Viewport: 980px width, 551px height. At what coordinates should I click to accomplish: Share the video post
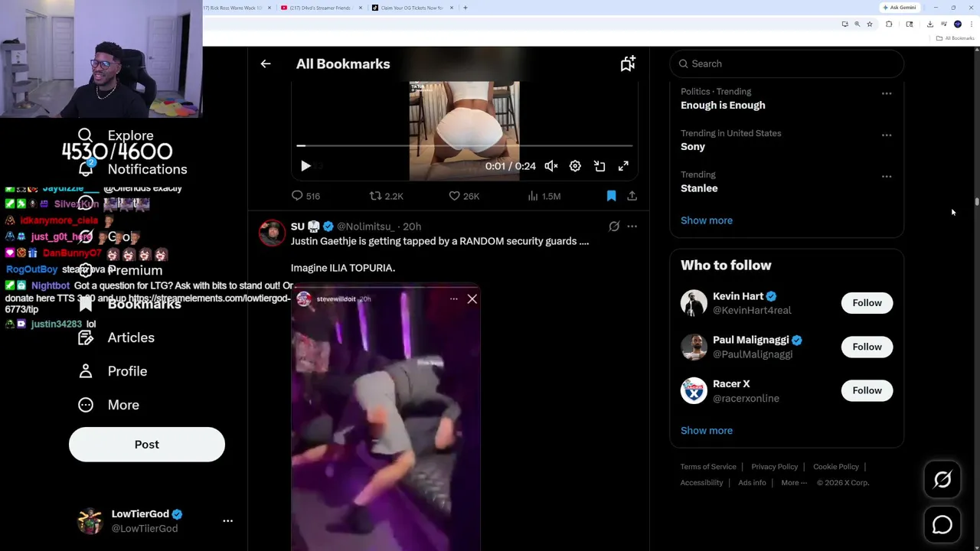pos(632,196)
